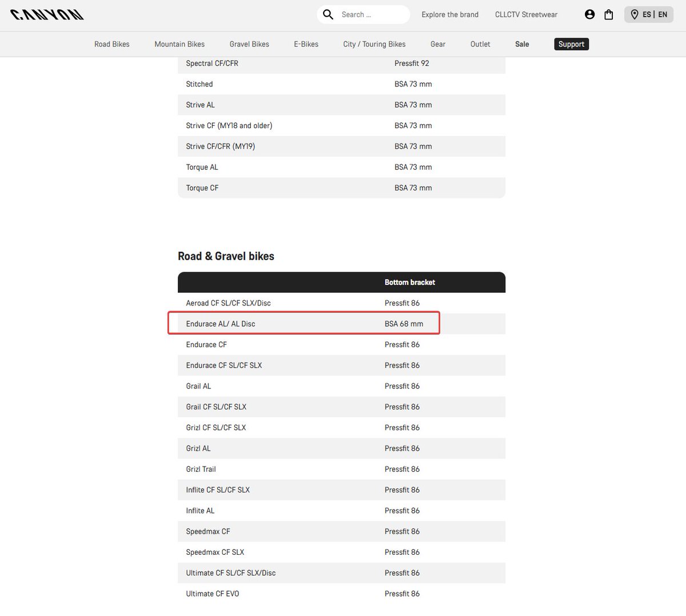Click Grizl CF SL/CF SLX label

coord(216,428)
